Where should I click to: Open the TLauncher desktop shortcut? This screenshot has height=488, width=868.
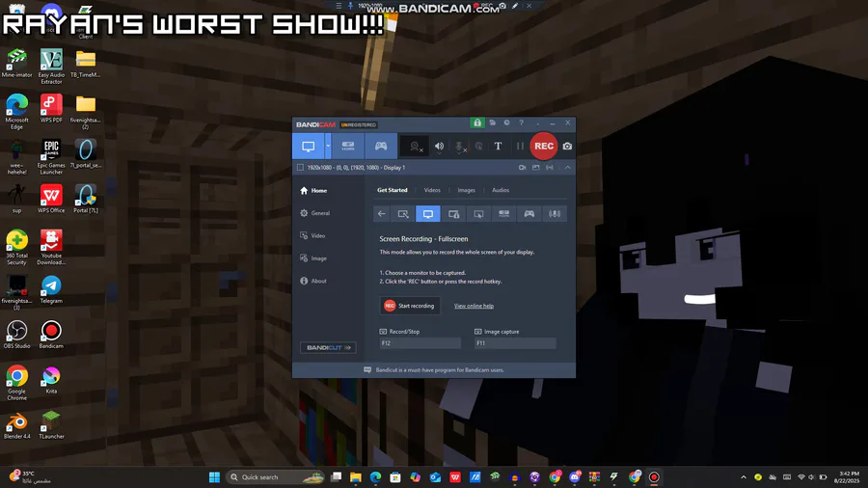51,425
